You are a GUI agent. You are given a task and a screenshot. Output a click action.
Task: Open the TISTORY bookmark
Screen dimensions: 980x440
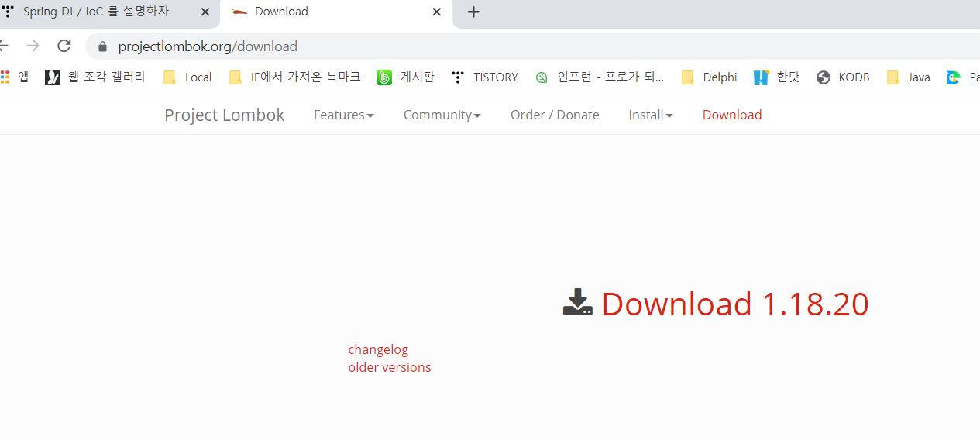tap(485, 77)
